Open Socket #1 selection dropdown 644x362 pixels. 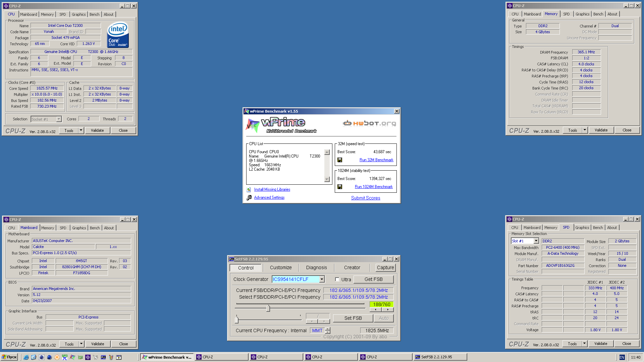tap(59, 119)
